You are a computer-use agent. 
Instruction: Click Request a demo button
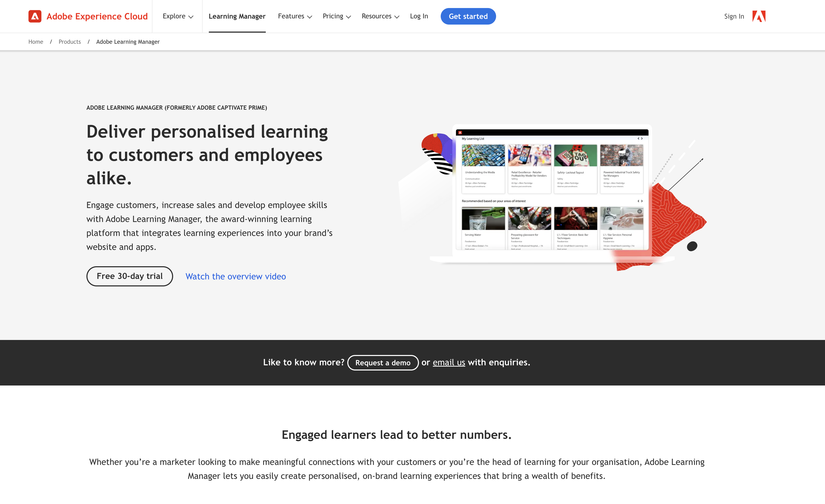click(383, 362)
